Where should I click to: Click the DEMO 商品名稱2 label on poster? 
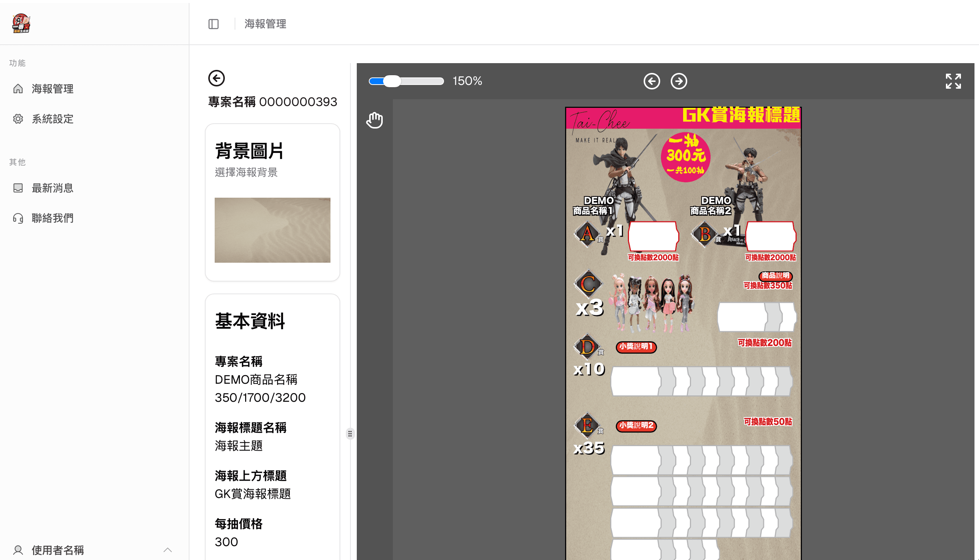711,206
